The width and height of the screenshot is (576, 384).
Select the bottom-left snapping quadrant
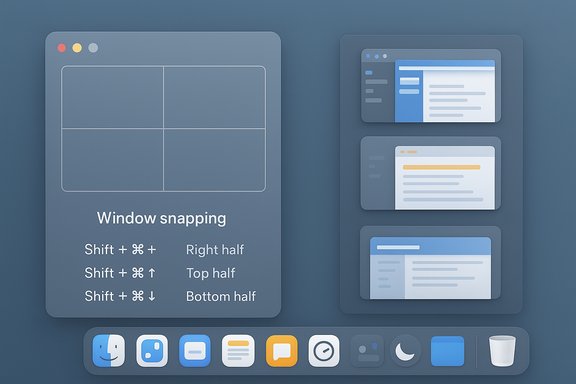pos(112,160)
